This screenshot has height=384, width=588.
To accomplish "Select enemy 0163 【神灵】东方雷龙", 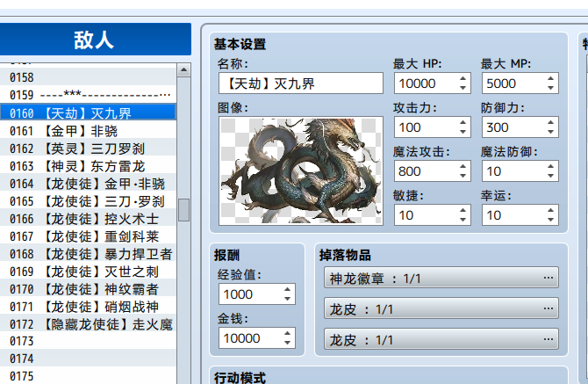I will pyautogui.click(x=88, y=166).
